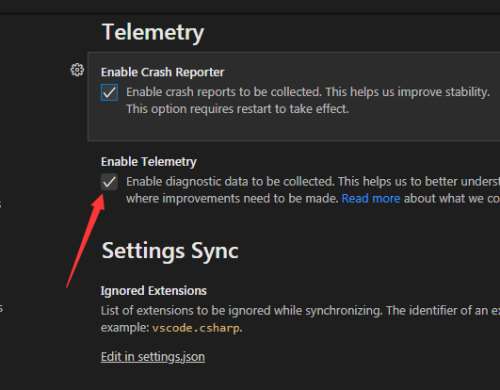Disable the Enable Telemetry checkbox
Image resolution: width=500 pixels, height=390 pixels.
pyautogui.click(x=109, y=182)
